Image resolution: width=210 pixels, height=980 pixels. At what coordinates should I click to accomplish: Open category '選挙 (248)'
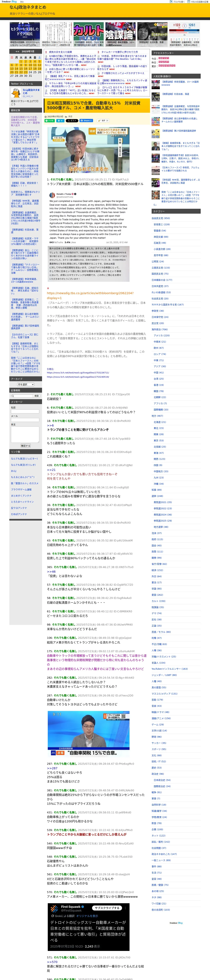pos(157,496)
